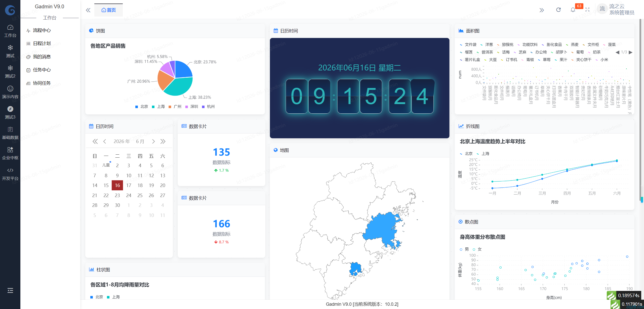Screen dimensions: 644x309
Task: Toggle 上海 line in 折线图 legend
Action: tap(483, 154)
